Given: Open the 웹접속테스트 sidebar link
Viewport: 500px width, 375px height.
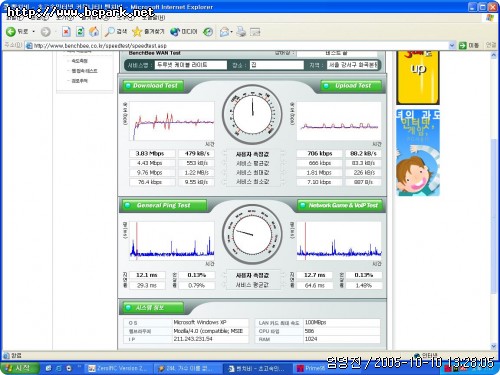Looking at the screenshot, I should tap(85, 71).
